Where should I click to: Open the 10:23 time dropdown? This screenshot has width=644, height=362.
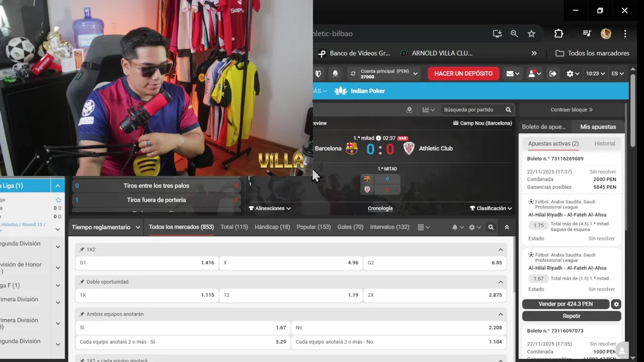click(595, 73)
